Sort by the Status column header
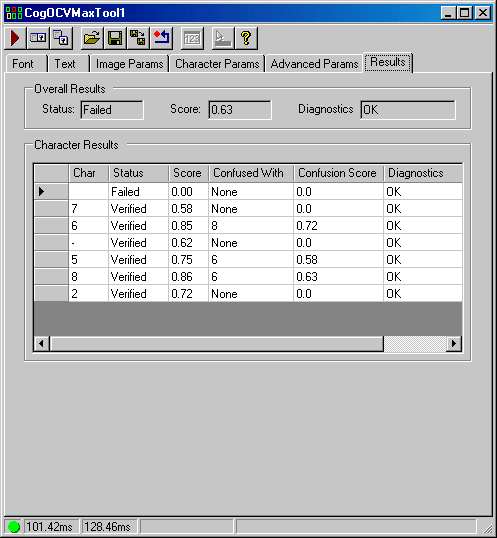The width and height of the screenshot is (497, 538). click(139, 173)
